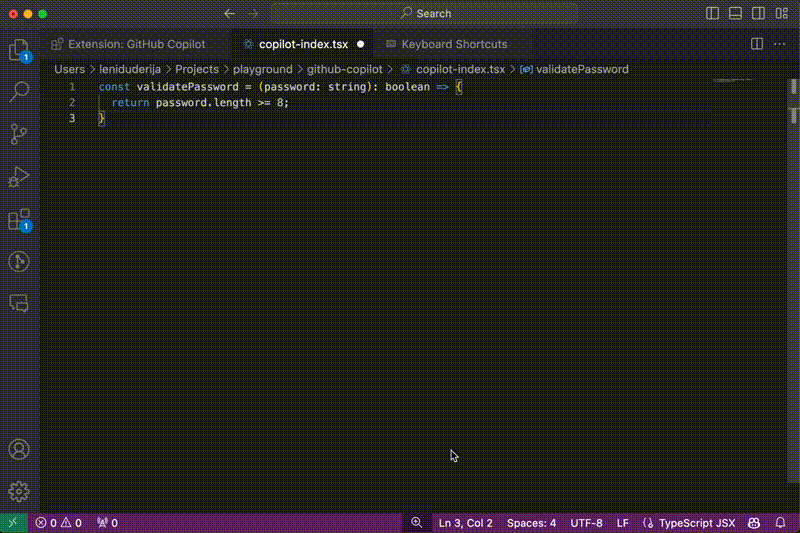The height and width of the screenshot is (533, 800).
Task: Change file encoding UTF-8
Action: [x=586, y=523]
